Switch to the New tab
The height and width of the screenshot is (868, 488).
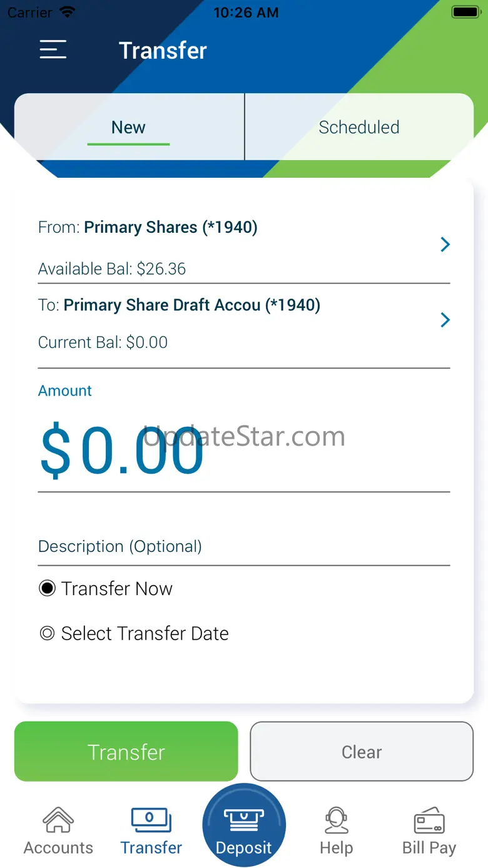(x=128, y=128)
